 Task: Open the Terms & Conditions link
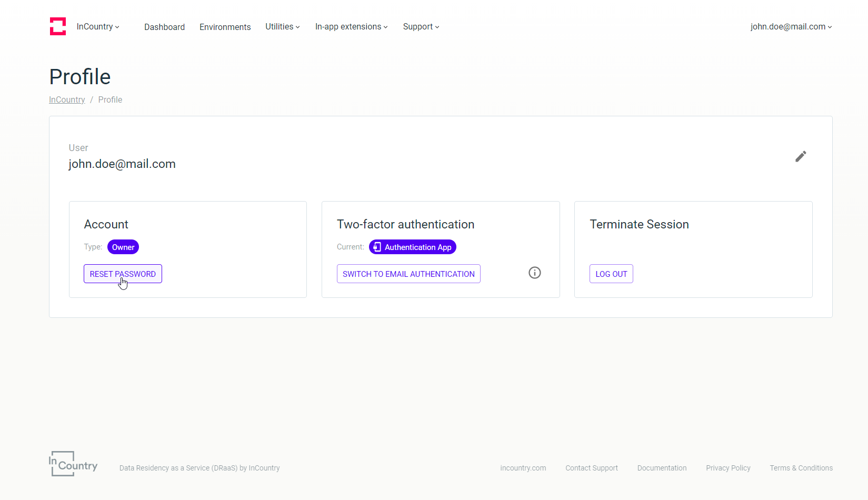coord(801,468)
